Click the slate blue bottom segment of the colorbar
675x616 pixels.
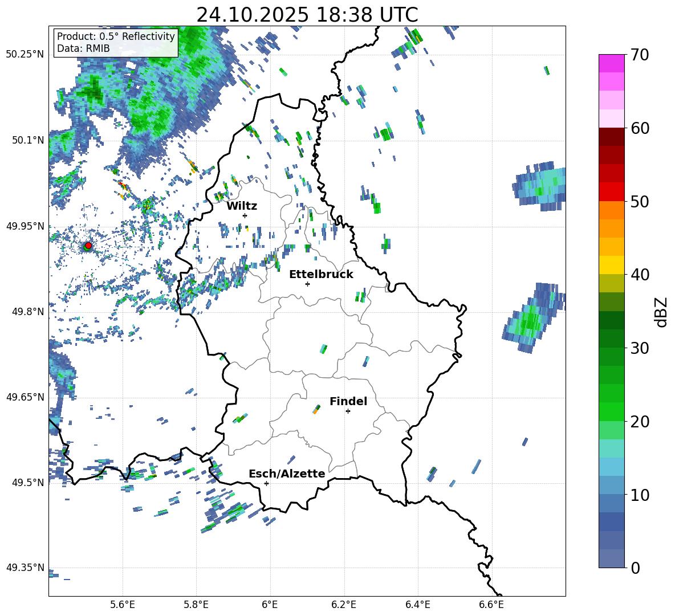(611, 558)
